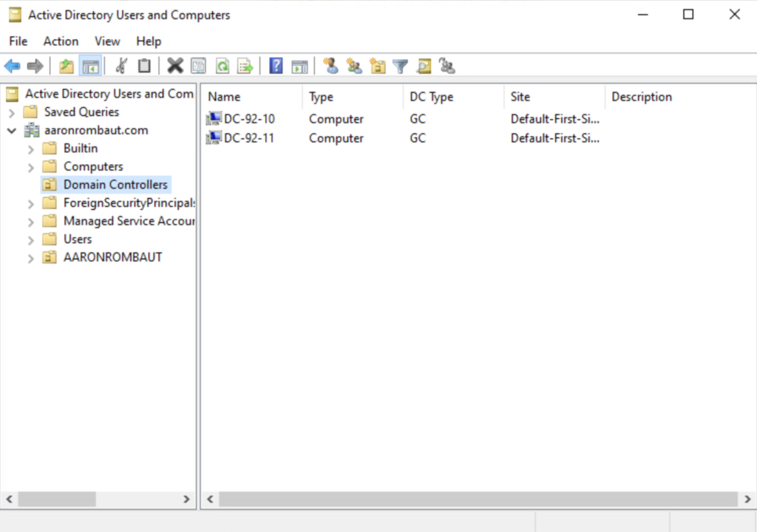Image resolution: width=757 pixels, height=532 pixels.
Task: Sort by the DC Type column header
Action: click(431, 97)
